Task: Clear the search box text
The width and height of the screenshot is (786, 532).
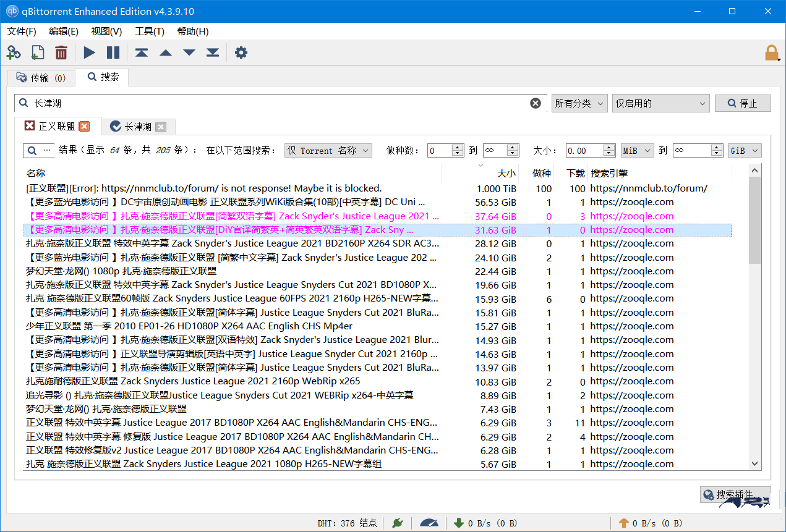Action: 536,103
